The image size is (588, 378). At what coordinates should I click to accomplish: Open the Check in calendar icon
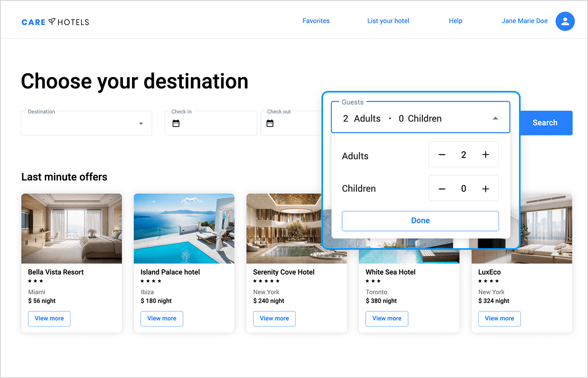pyautogui.click(x=176, y=124)
